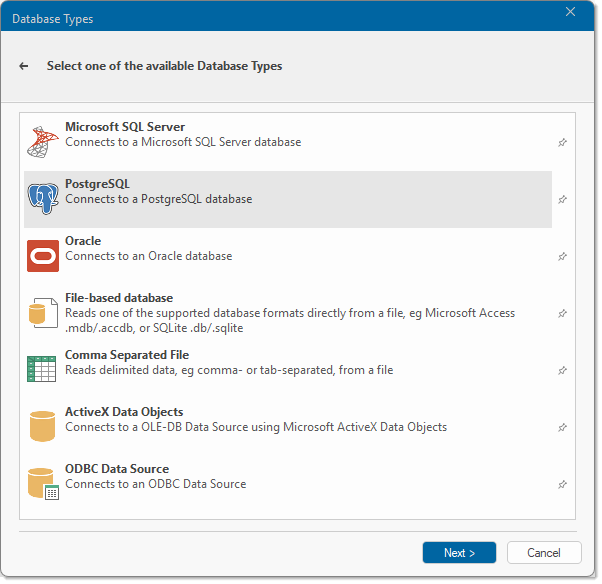This screenshot has width=602, height=584.
Task: Click 'Connects to an ODBC Data Source' description
Action: pyautogui.click(x=155, y=484)
